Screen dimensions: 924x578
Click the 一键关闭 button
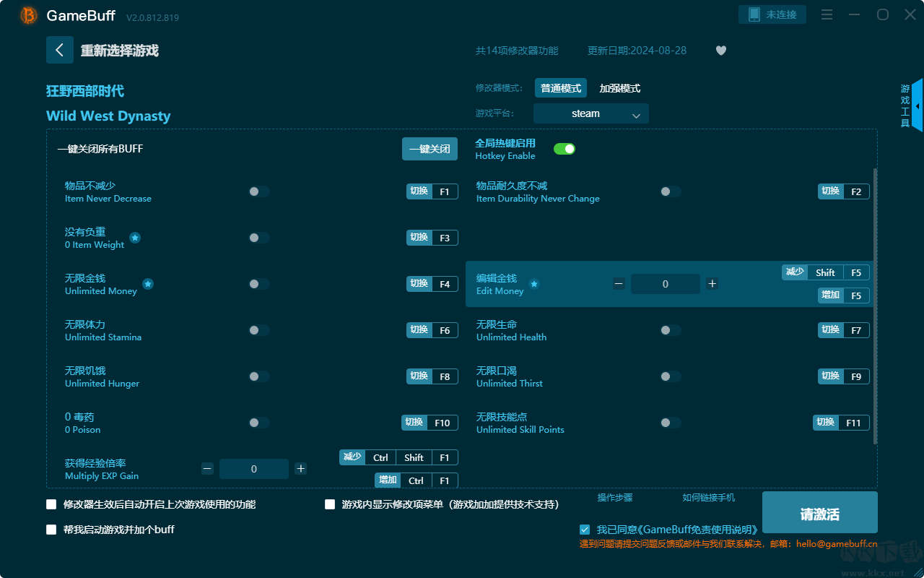click(x=430, y=149)
